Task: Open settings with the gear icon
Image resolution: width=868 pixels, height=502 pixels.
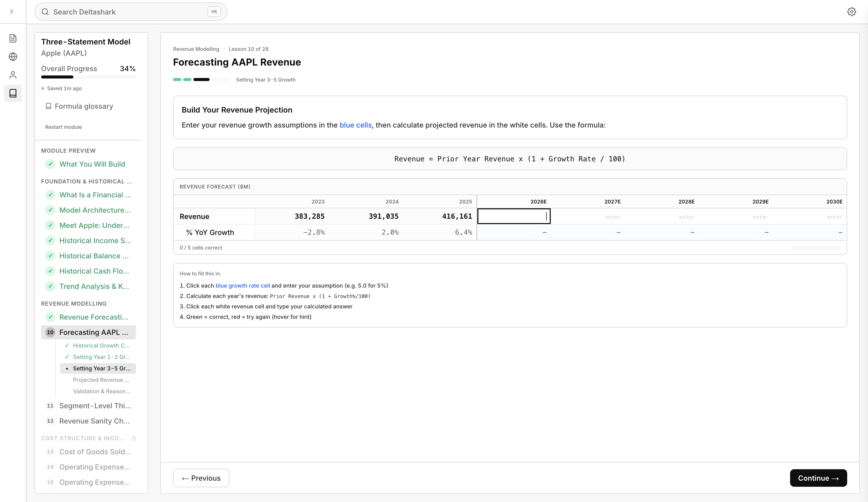Action: coord(852,12)
